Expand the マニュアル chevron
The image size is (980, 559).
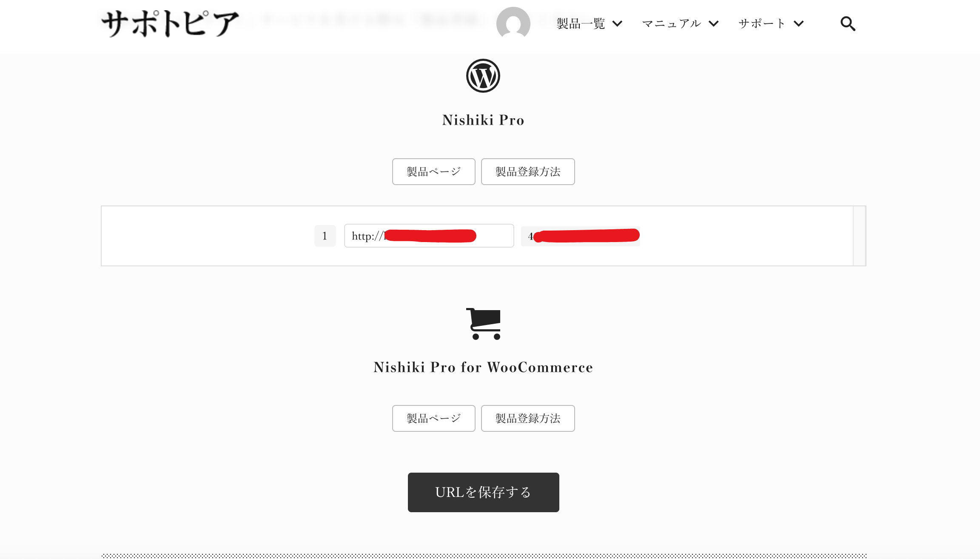[x=714, y=24]
